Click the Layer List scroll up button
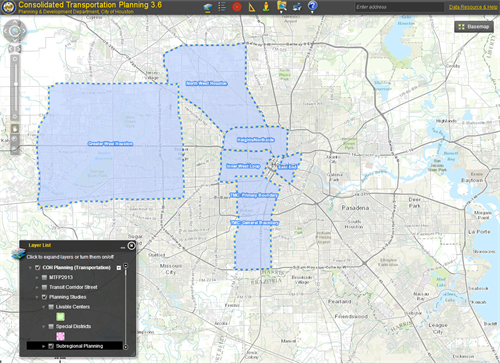 [x=126, y=266]
